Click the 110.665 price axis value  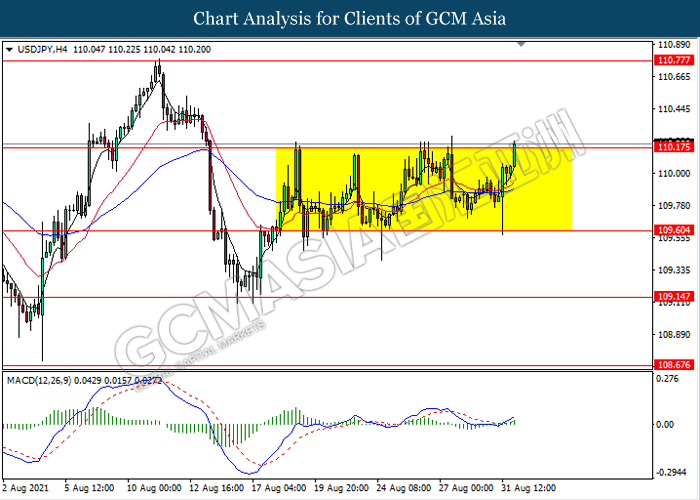[x=674, y=77]
